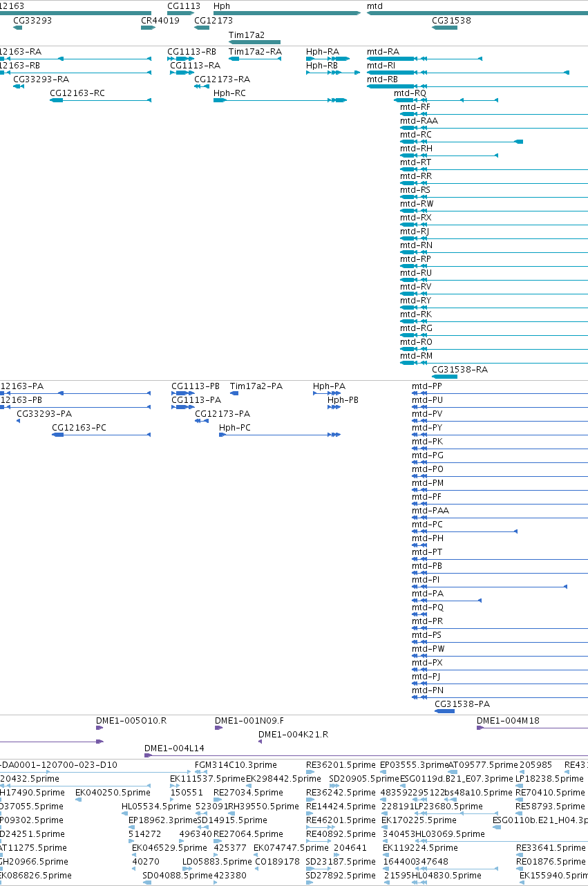This screenshot has height=886, width=588.
Task: Click the mtd-PP protein label
Action: 427,386
